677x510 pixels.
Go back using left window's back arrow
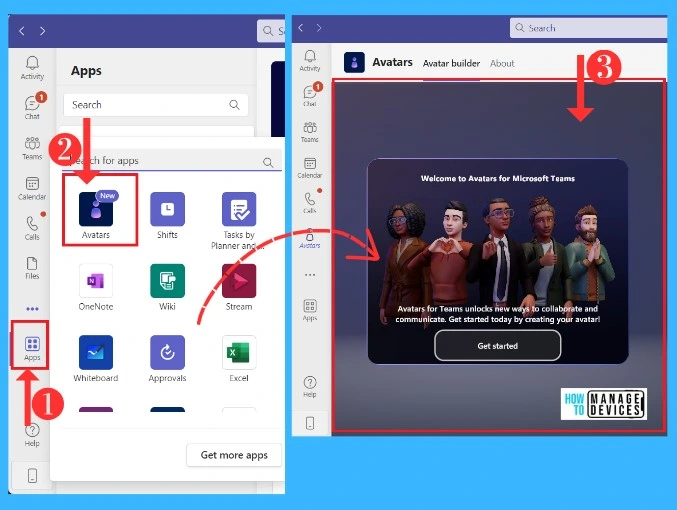click(x=22, y=31)
